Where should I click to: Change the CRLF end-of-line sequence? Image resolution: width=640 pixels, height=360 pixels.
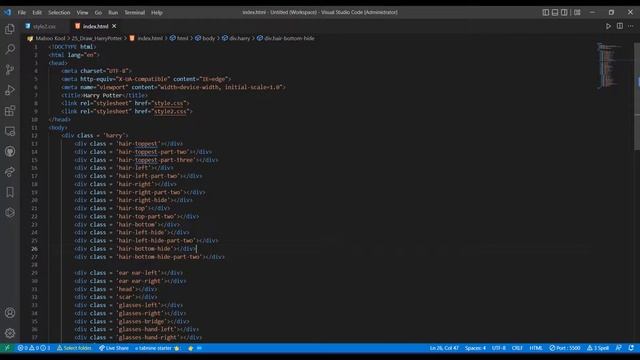(517, 348)
